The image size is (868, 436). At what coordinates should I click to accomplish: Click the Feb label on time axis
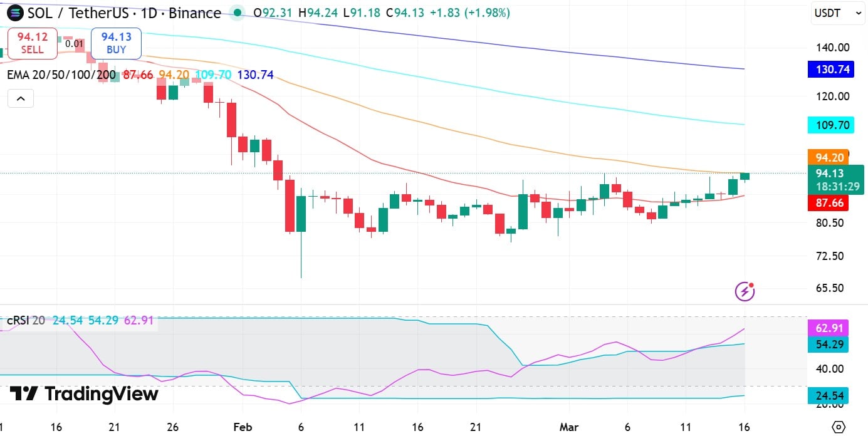pos(243,427)
